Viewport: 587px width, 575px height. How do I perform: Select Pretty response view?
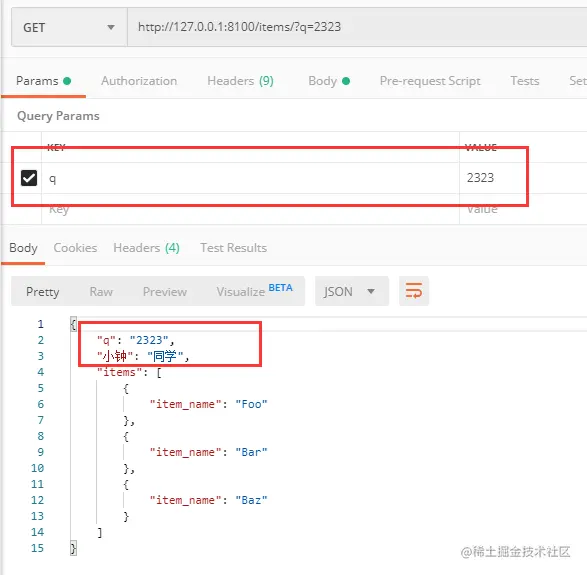(43, 292)
